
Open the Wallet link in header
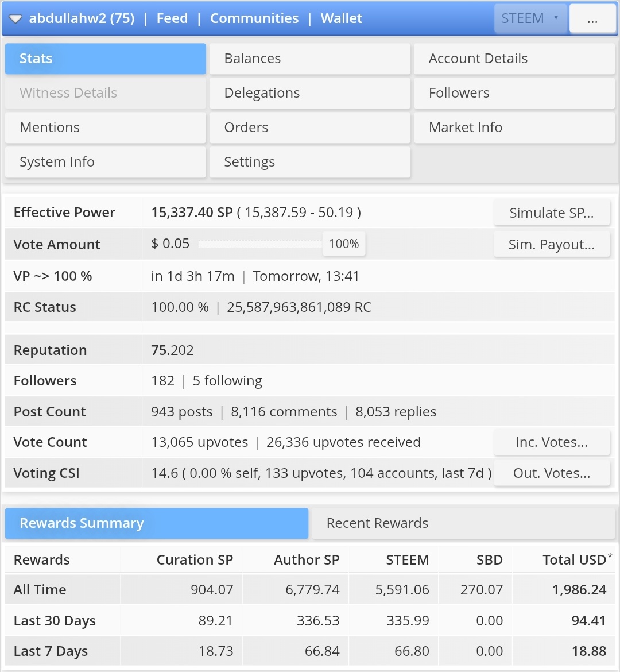342,18
